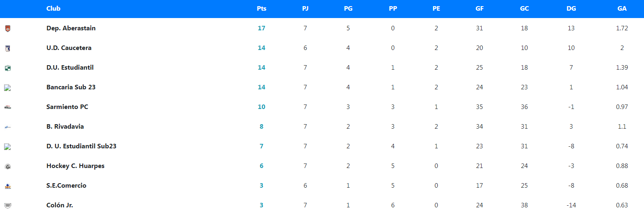Image resolution: width=644 pixels, height=218 pixels.
Task: Click the GF column header
Action: click(x=479, y=9)
